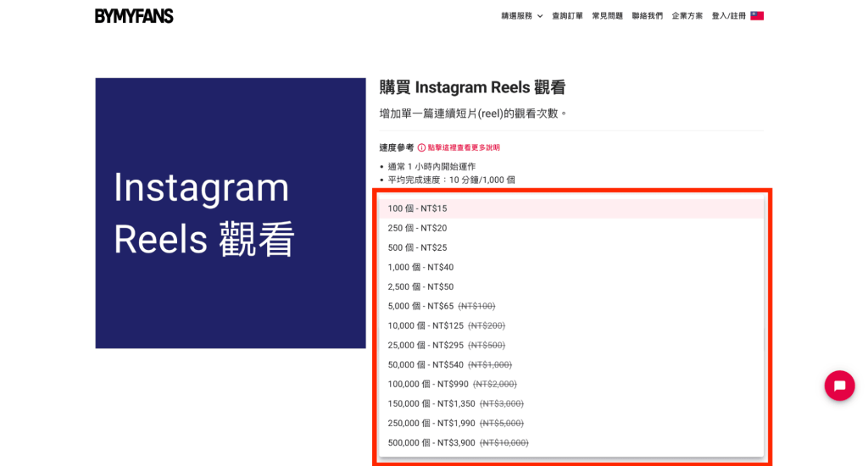This screenshot has width=868, height=466.
Task: Click the BYMYFANS logo
Action: tap(134, 16)
